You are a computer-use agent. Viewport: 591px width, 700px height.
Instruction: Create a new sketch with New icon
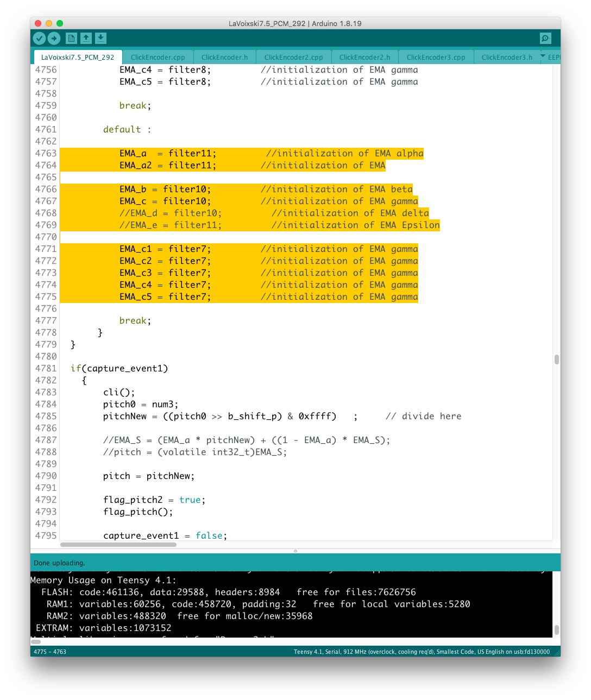[71, 38]
